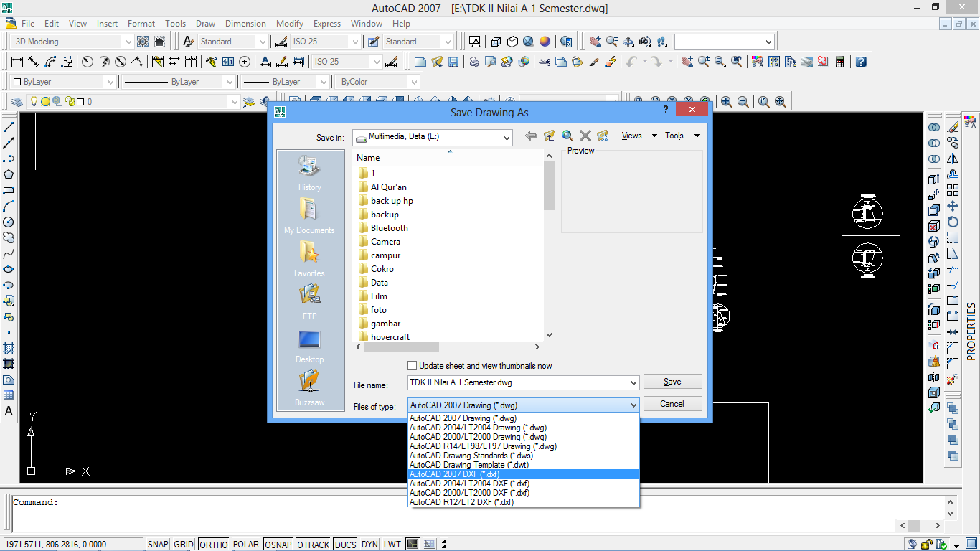
Task: Toggle POLAR tracking in status bar
Action: pos(246,545)
